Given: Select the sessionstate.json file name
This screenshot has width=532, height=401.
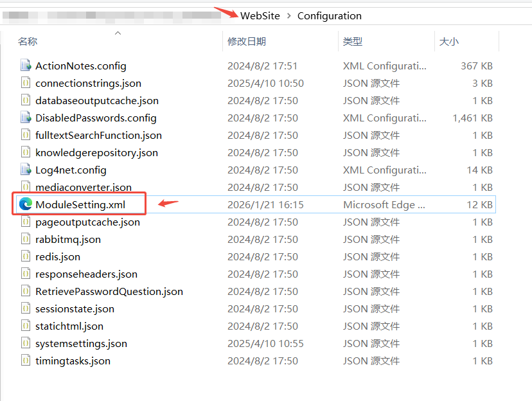Looking at the screenshot, I should tap(75, 308).
